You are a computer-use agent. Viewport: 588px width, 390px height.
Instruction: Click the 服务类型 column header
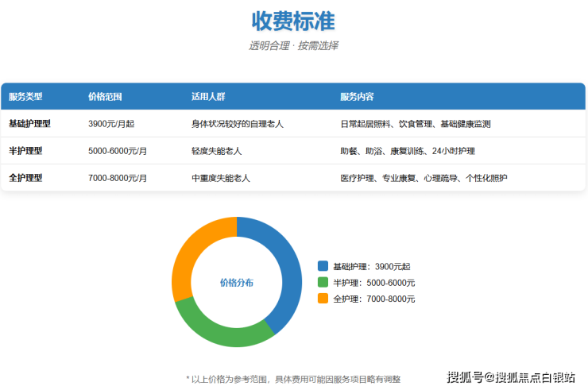[x=25, y=97]
